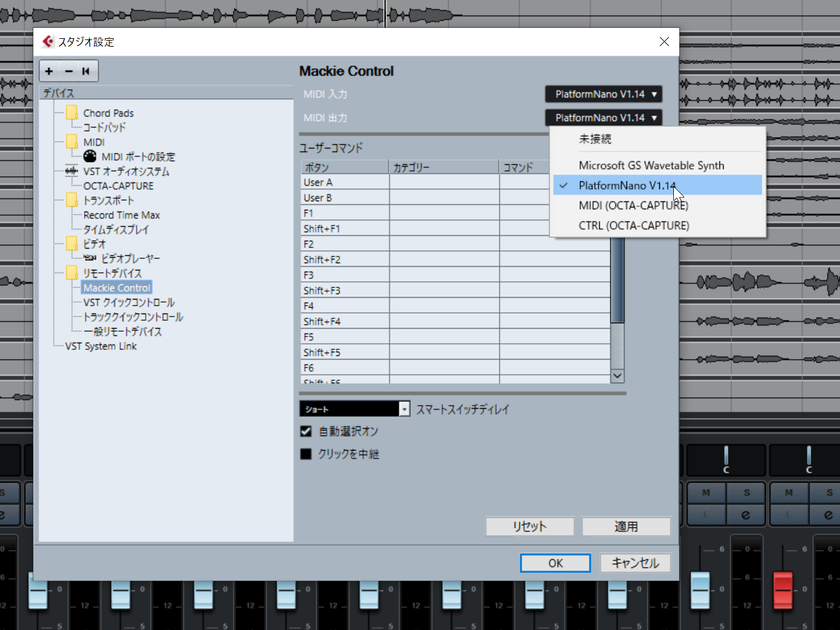This screenshot has width=840, height=630.
Task: Open the MIDI 入力 dropdown
Action: [603, 94]
